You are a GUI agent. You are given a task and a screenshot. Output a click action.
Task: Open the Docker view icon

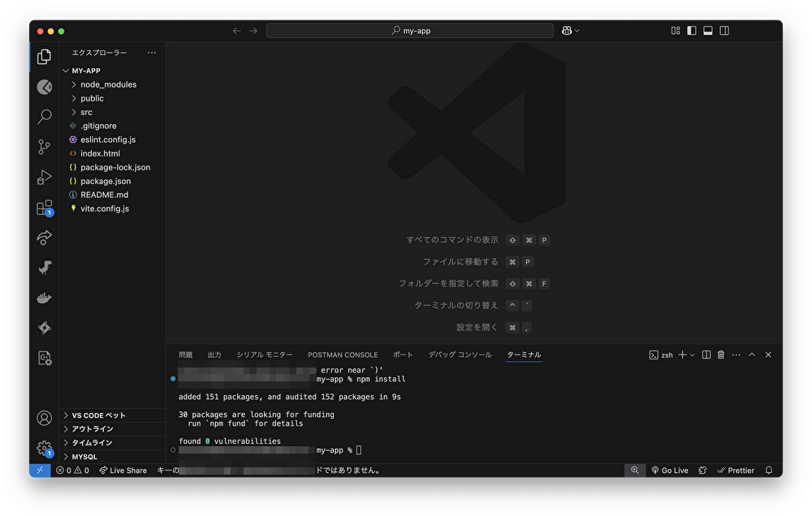[x=45, y=298]
